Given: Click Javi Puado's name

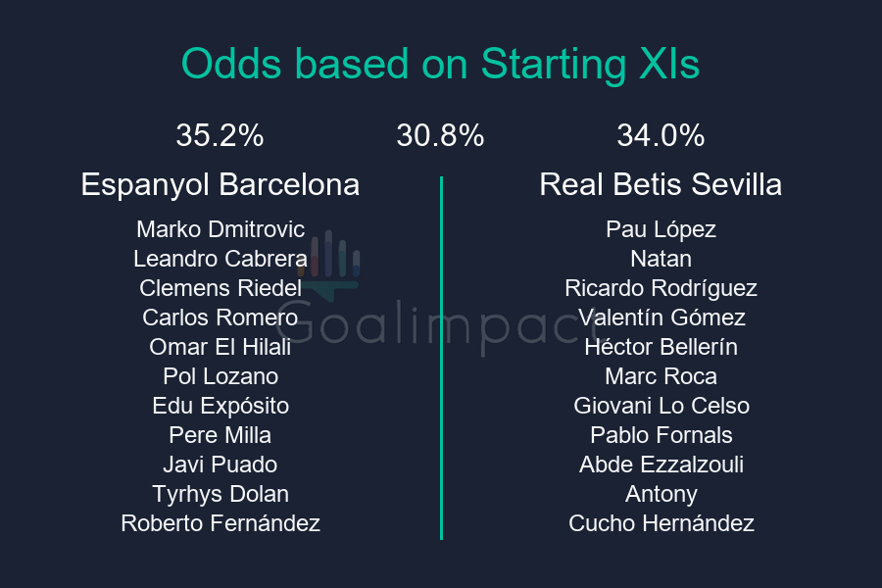Looking at the screenshot, I should [220, 465].
